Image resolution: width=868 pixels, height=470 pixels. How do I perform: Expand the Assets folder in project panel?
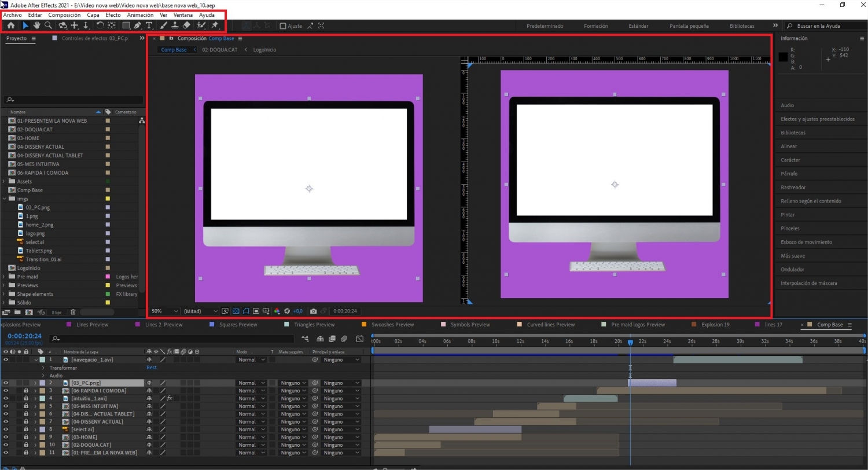[x=5, y=181]
